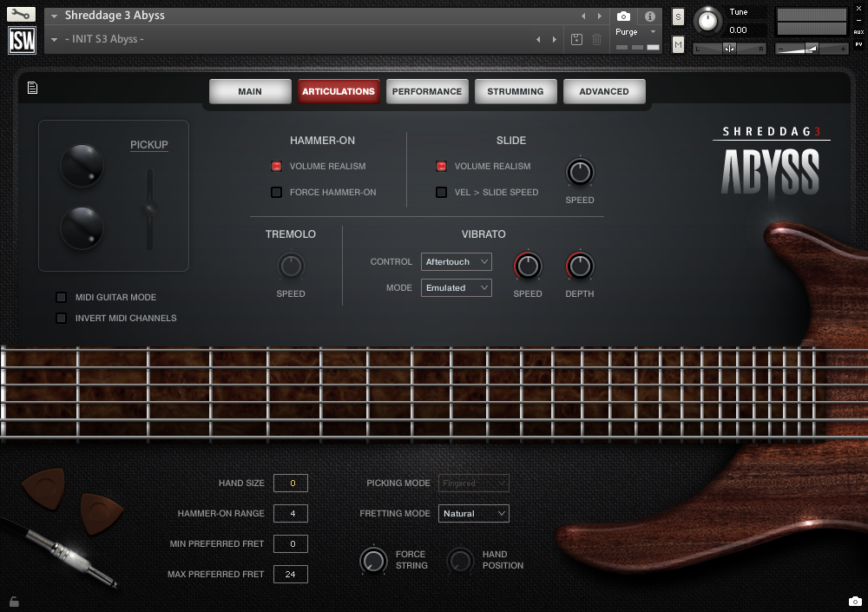Open the Fretting Mode dropdown
The height and width of the screenshot is (612, 868).
[473, 513]
